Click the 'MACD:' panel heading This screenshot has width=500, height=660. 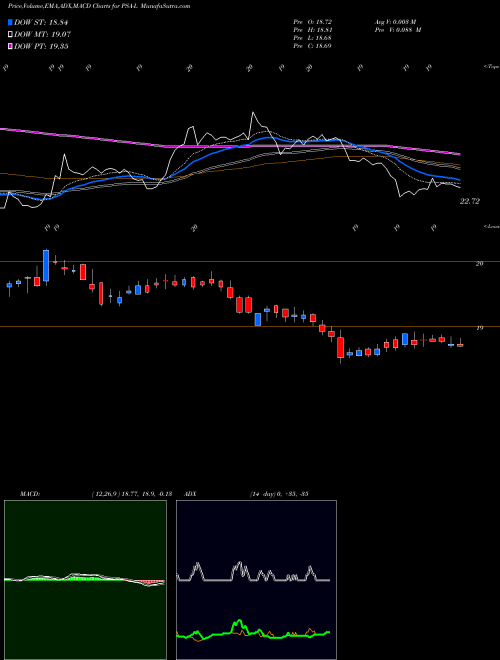(30, 494)
